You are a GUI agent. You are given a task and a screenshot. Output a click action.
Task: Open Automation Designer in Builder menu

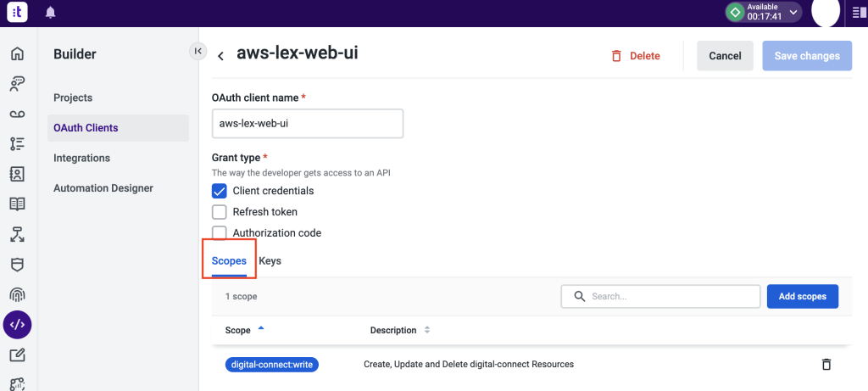[103, 188]
